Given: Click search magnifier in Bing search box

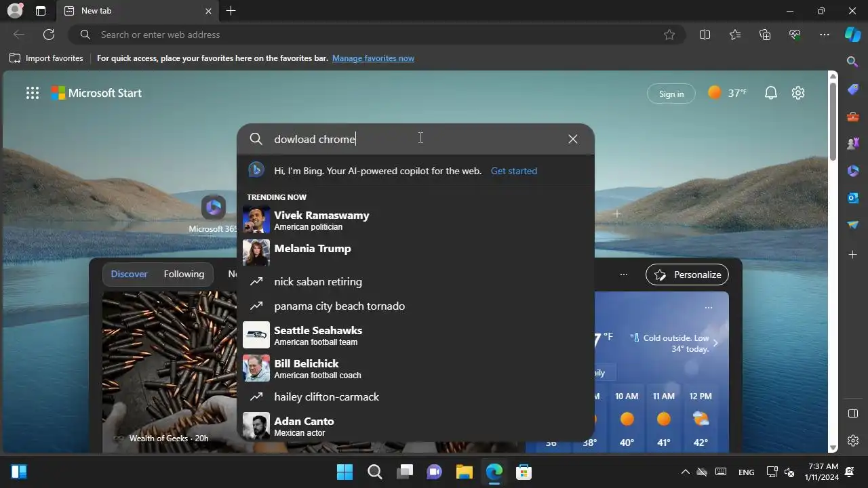Looking at the screenshot, I should click(256, 139).
